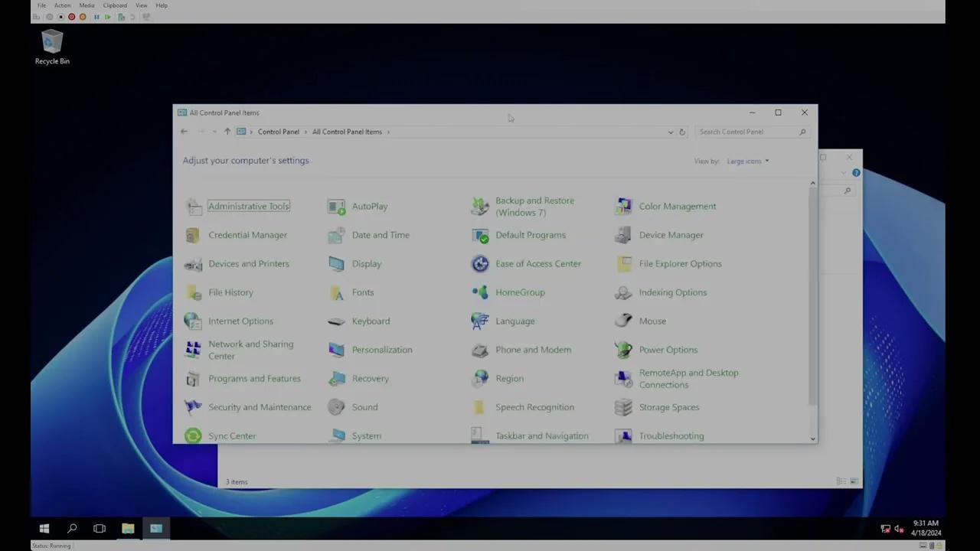Open File Explorer from the taskbar

(128, 529)
